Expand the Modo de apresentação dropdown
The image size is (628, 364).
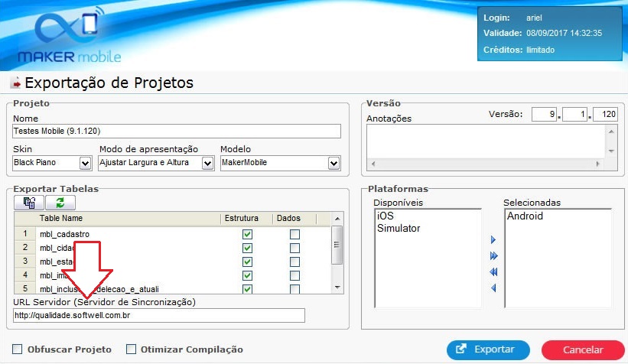tap(207, 163)
